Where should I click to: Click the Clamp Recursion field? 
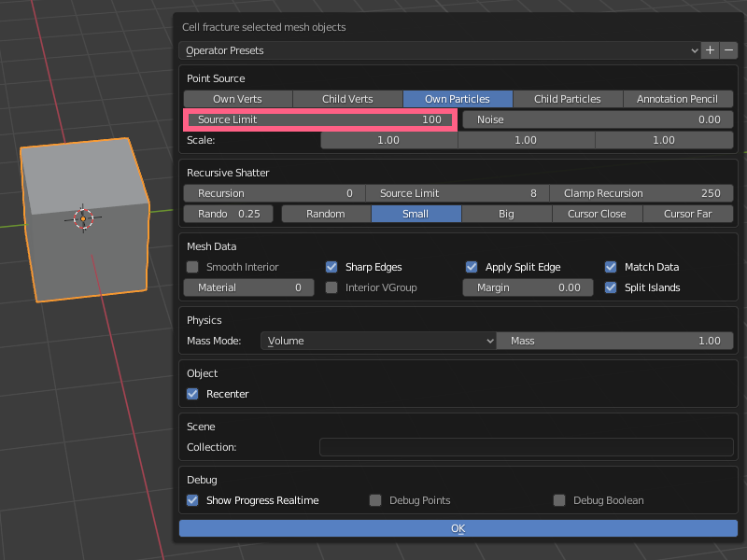(641, 193)
